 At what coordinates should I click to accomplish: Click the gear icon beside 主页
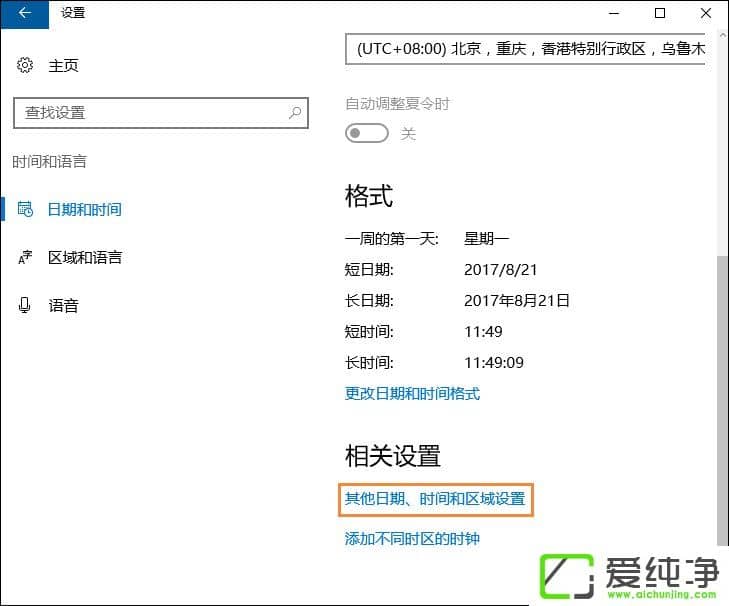click(x=25, y=66)
